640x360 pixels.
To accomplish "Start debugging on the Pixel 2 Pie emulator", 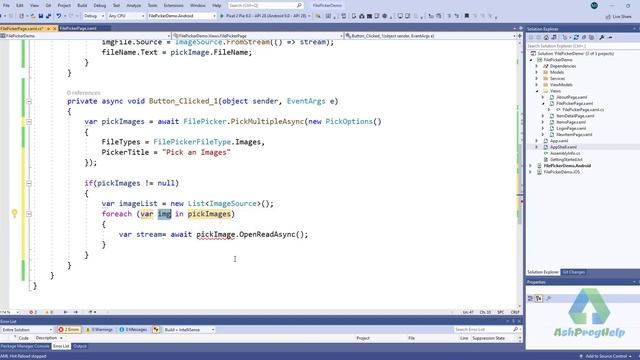I will point(263,16).
